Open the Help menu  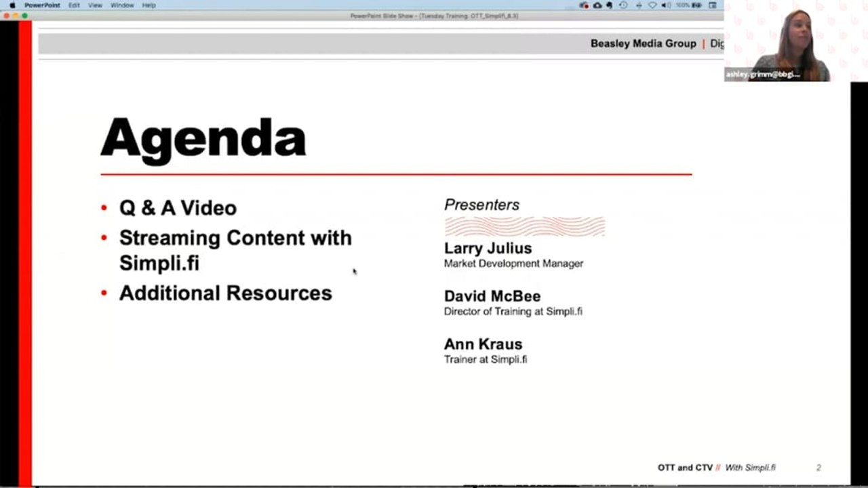(x=149, y=5)
